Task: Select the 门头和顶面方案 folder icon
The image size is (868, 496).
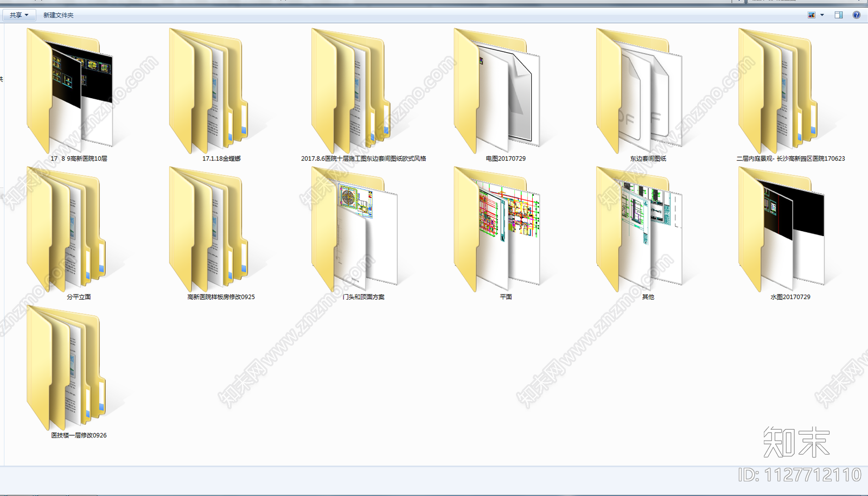Action: coord(354,229)
